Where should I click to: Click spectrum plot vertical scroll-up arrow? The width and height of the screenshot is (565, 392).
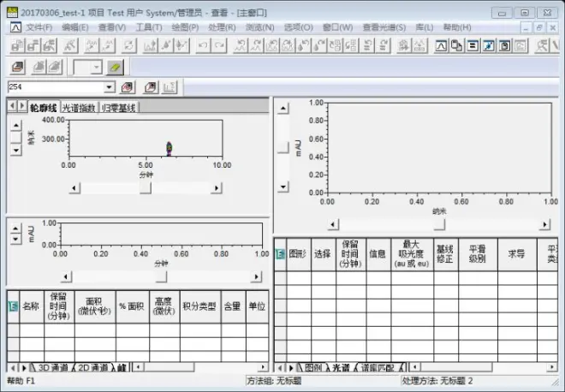[x=283, y=108]
